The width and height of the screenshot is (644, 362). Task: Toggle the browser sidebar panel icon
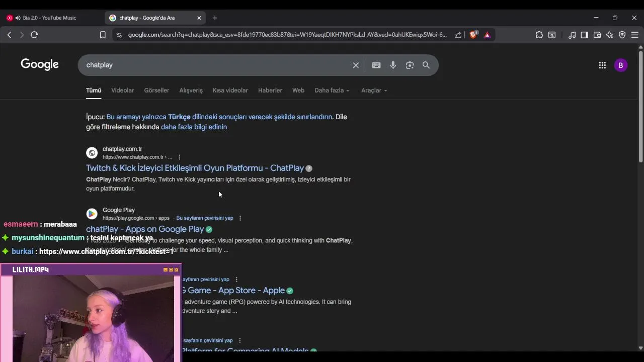[x=584, y=35]
